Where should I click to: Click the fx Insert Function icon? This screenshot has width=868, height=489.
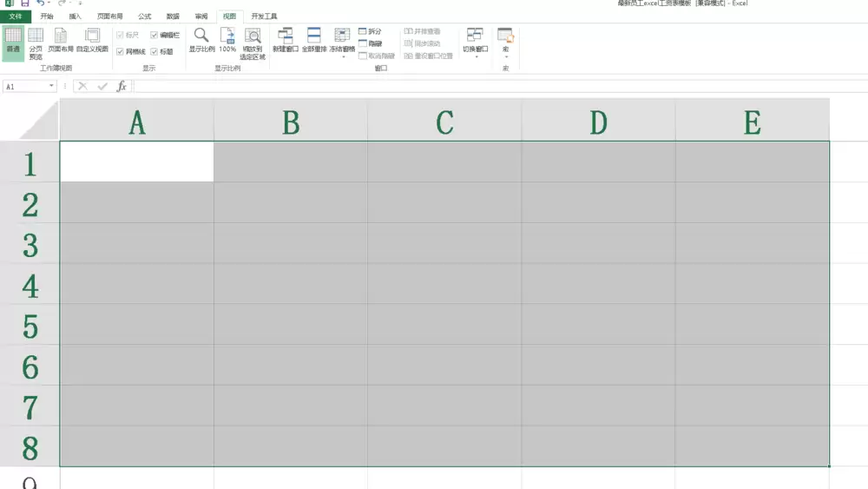point(122,86)
